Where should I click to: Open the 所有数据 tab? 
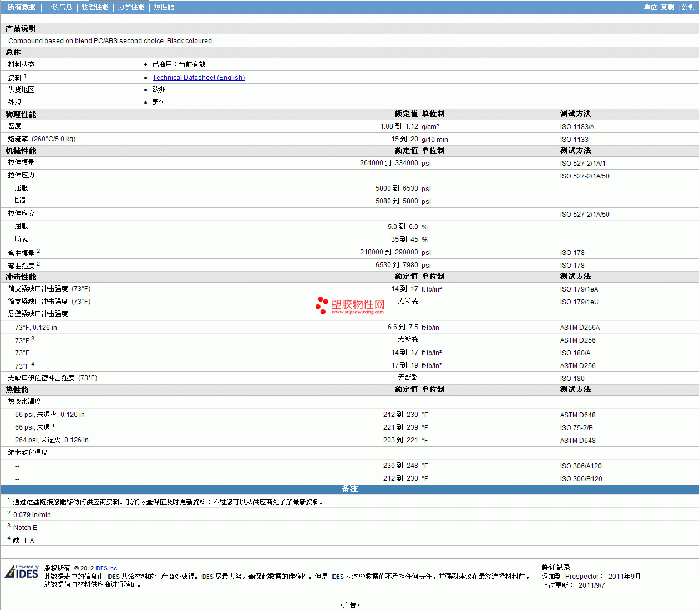click(22, 7)
